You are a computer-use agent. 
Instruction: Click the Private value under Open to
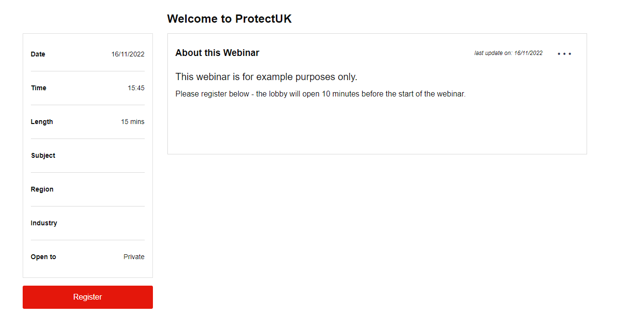(134, 257)
